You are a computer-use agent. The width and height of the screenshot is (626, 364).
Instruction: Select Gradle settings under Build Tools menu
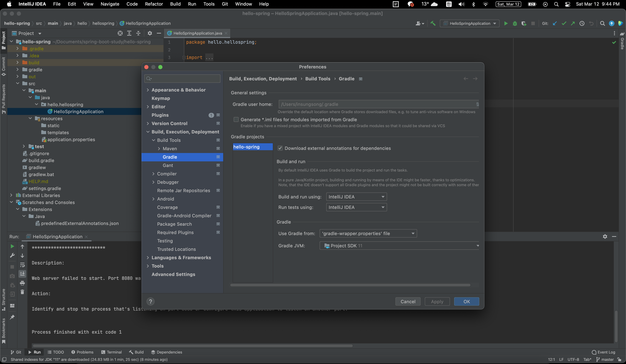(x=170, y=156)
